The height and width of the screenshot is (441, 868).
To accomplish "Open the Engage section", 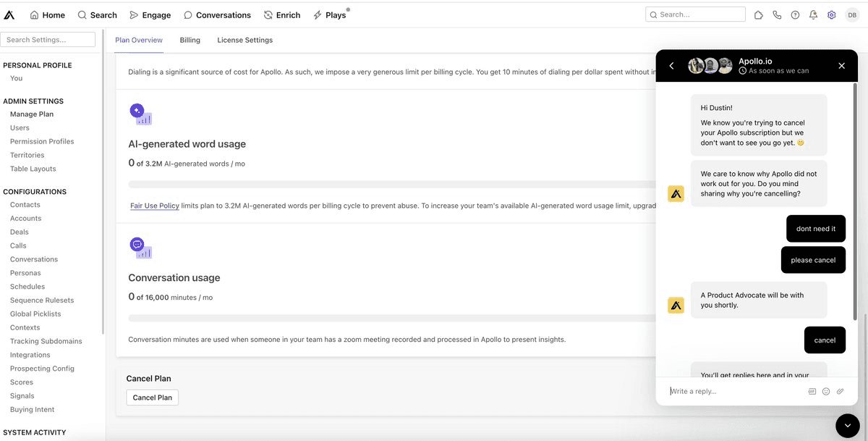I will coord(150,14).
